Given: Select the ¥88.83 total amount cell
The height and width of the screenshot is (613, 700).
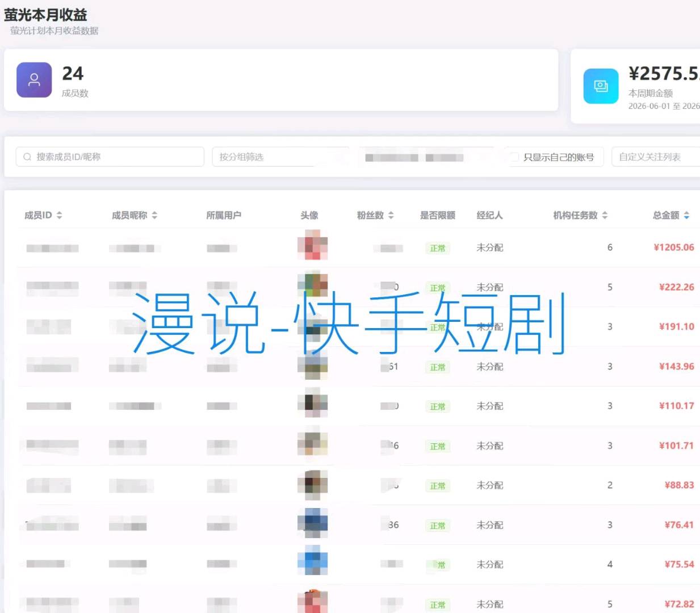Looking at the screenshot, I should [680, 485].
